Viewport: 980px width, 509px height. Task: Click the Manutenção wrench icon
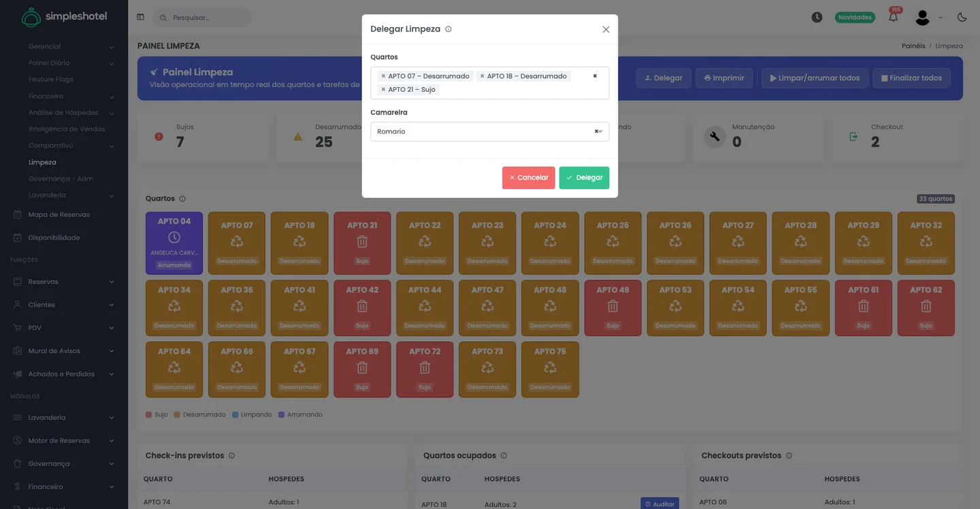(715, 137)
